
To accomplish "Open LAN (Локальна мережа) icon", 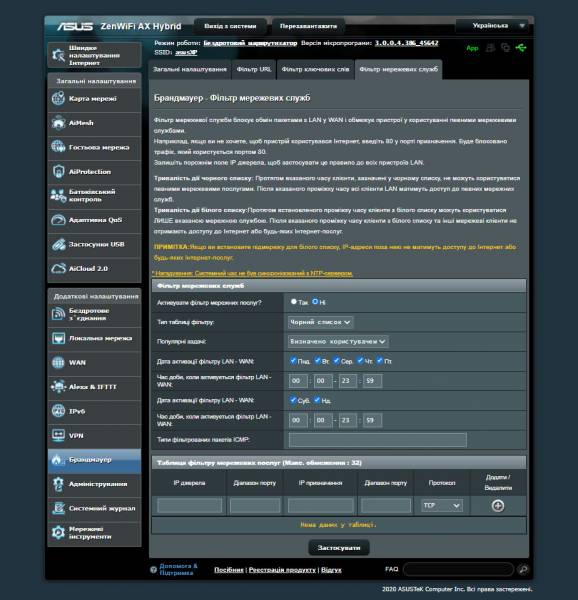I will (x=59, y=338).
